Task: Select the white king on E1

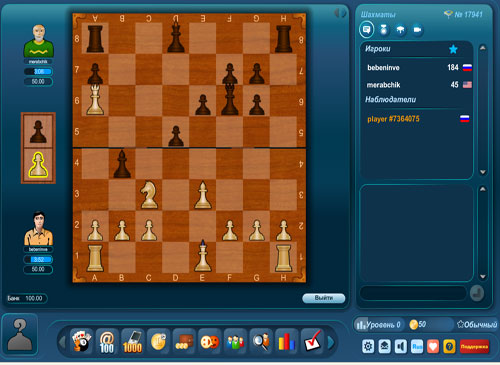Action: 203,256
